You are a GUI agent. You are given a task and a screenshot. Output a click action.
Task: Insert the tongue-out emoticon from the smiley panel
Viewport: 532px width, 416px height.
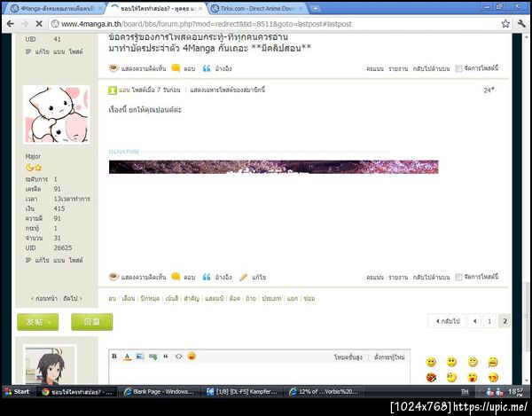coord(473,377)
